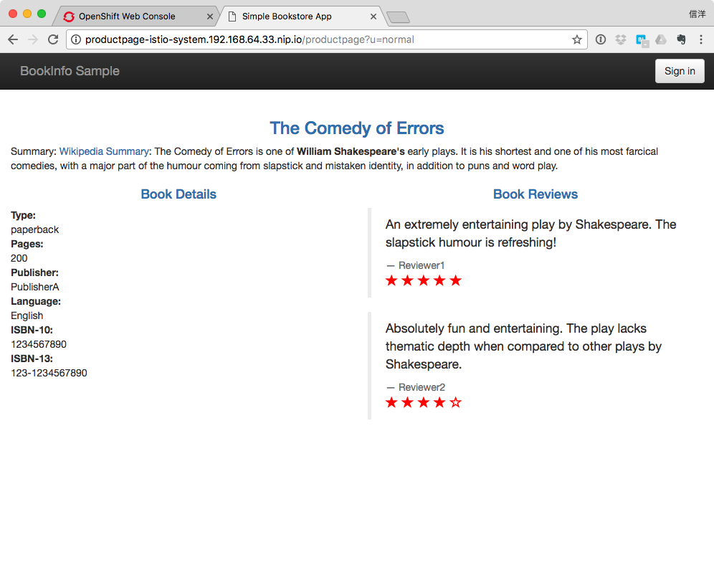Screen dimensions: 714x588
Task: Click the Chrome profile name at top right
Action: pyautogui.click(x=697, y=14)
